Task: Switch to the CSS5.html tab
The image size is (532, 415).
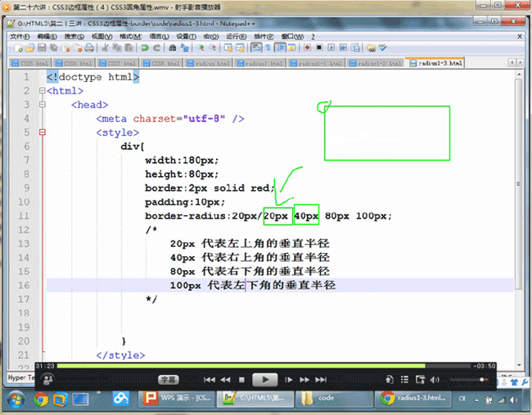Action: click(30, 63)
